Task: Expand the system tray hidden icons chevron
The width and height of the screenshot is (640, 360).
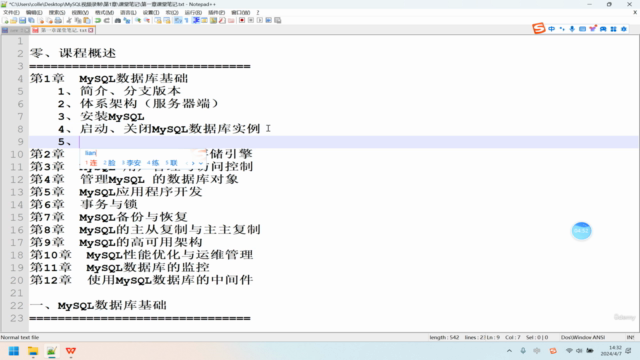Action: (509, 351)
